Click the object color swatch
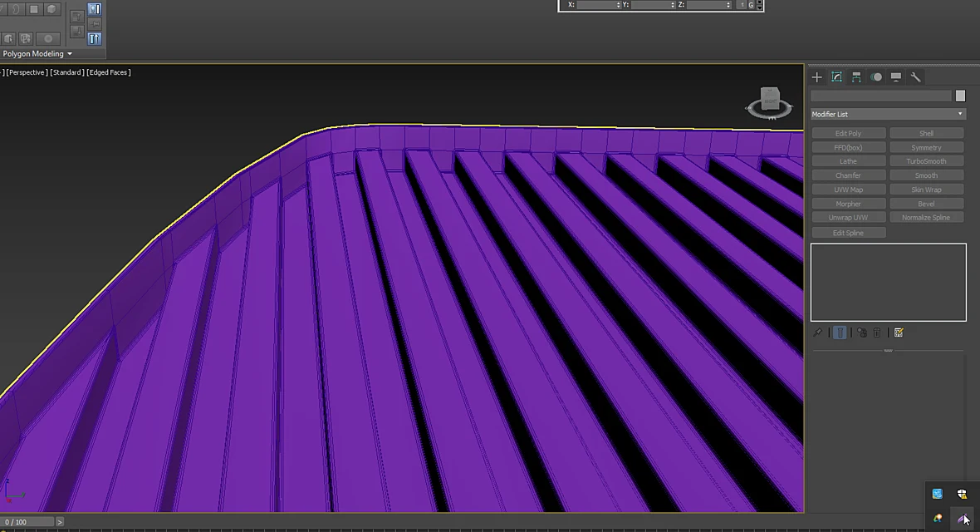This screenshot has width=980, height=532. coord(961,96)
